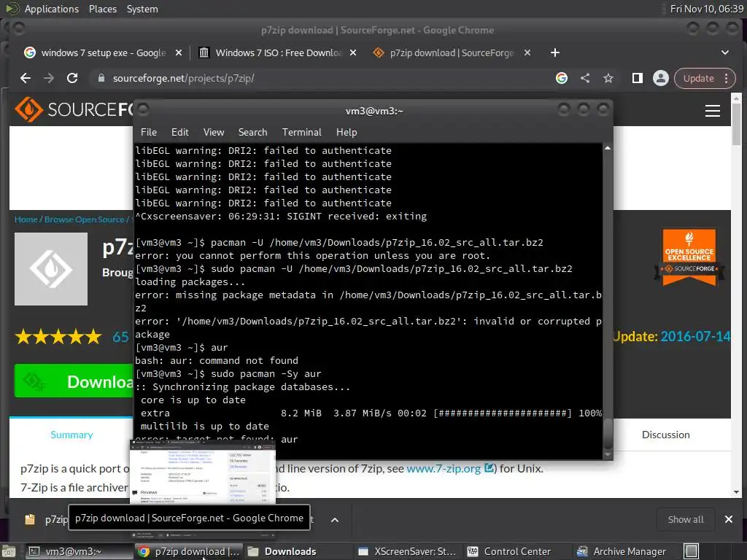Open terminal Terminal menu

click(x=301, y=133)
